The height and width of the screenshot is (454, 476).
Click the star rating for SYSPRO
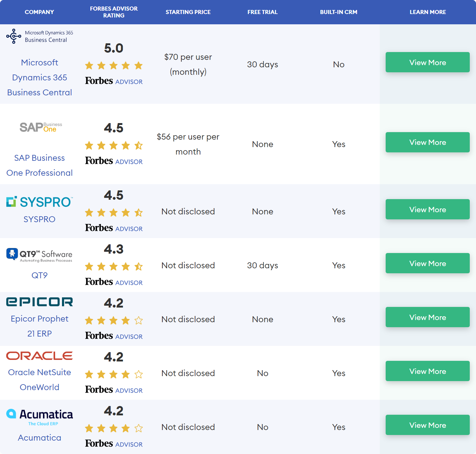point(114,213)
